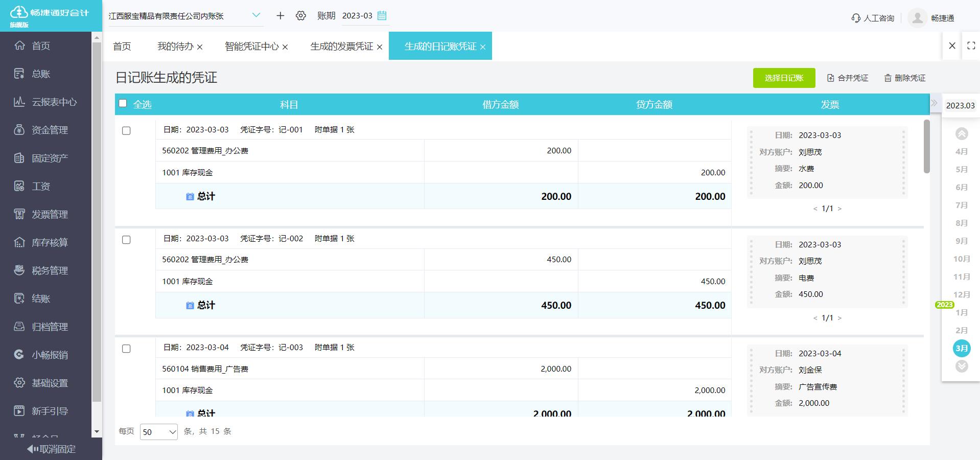Screen dimensions: 980x460
Task: Click the 人工咨询 headset icon
Action: [856, 18]
